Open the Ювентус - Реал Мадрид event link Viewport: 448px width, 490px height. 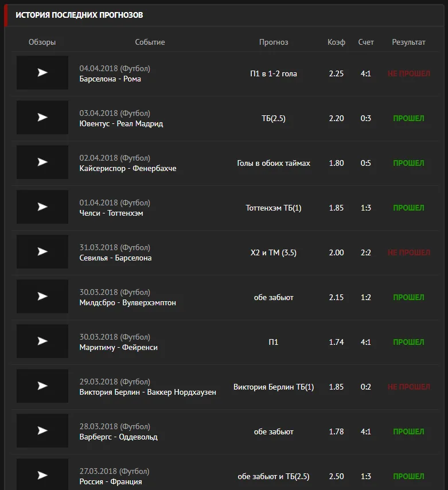click(121, 123)
